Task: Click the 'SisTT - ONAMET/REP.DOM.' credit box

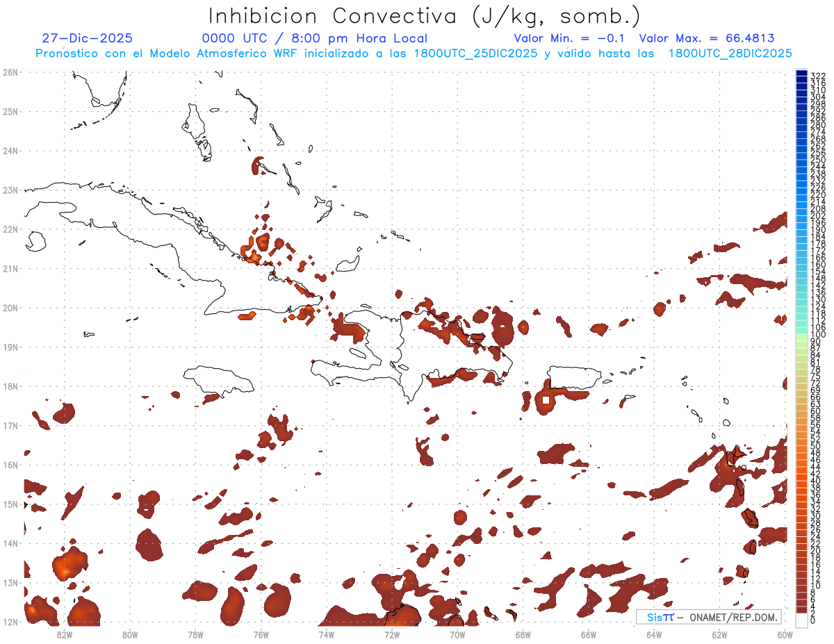Action: pos(709,617)
